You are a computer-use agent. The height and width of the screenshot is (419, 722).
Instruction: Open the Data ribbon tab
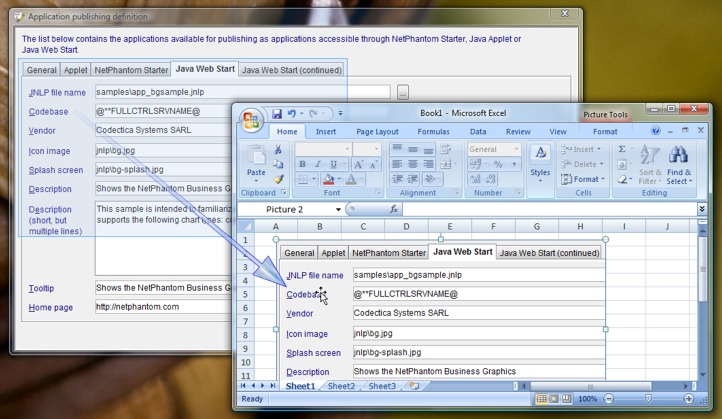click(478, 132)
